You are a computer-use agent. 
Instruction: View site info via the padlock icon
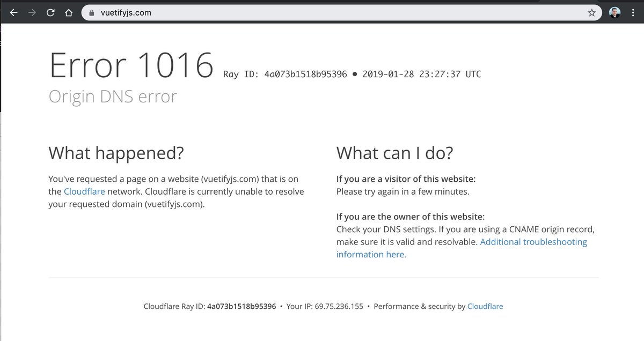click(91, 13)
